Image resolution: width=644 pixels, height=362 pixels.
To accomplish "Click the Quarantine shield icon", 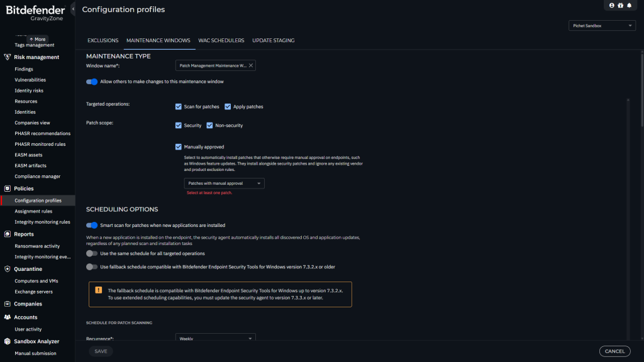I will tap(8, 269).
